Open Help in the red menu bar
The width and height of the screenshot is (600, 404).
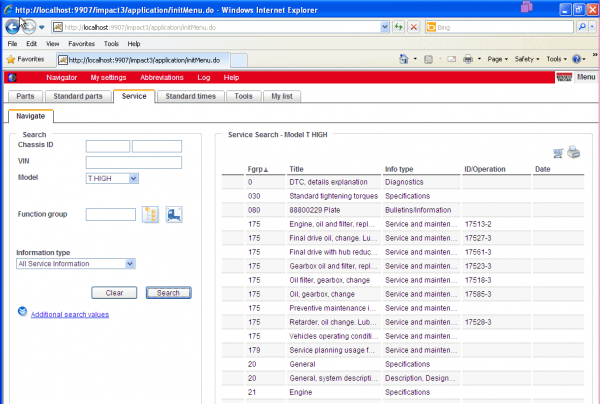click(x=231, y=78)
